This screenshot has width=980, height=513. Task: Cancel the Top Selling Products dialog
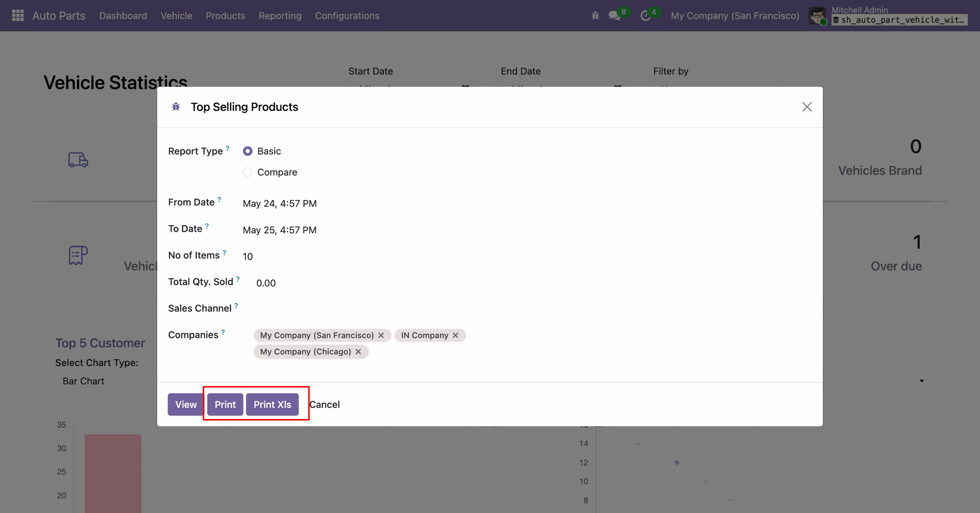coord(325,405)
